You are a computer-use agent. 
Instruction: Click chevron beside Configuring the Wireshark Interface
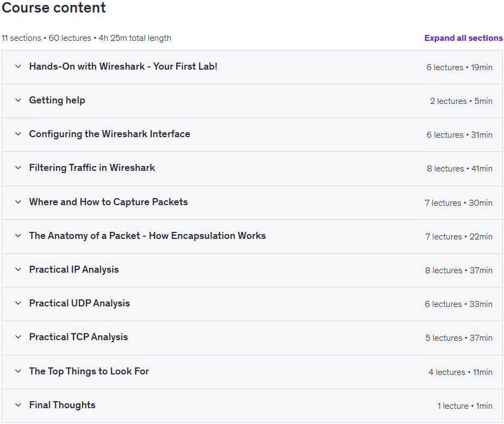[x=18, y=134]
